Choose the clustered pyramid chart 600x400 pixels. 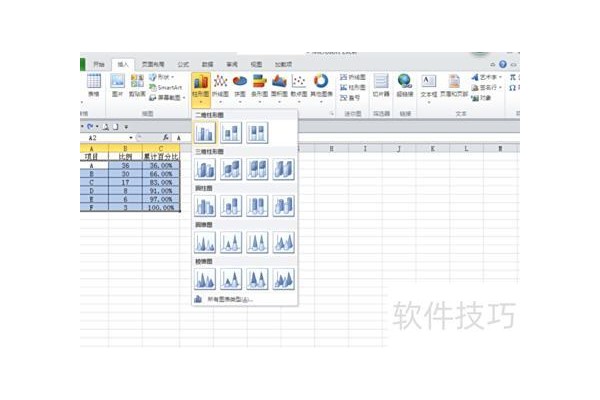click(x=205, y=279)
